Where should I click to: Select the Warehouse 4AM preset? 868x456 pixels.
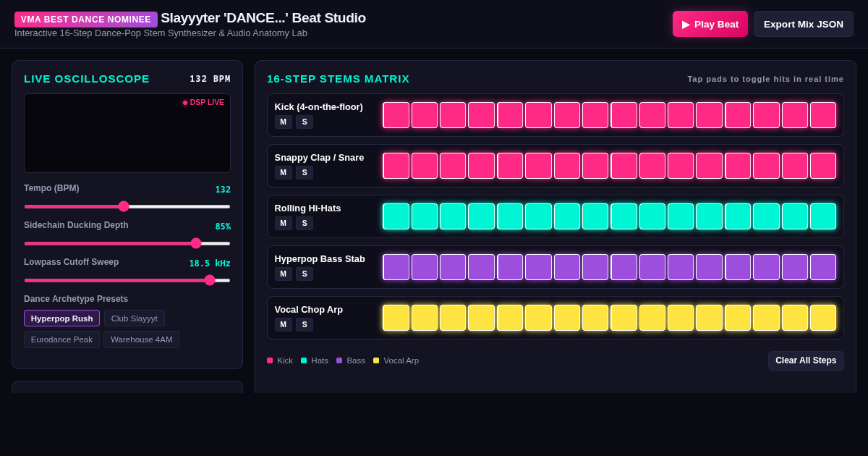click(142, 339)
